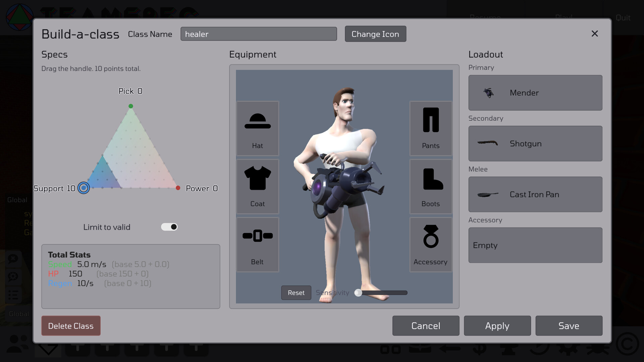This screenshot has width=644, height=362.
Task: Click the red Power vertex dot
Action: click(178, 188)
